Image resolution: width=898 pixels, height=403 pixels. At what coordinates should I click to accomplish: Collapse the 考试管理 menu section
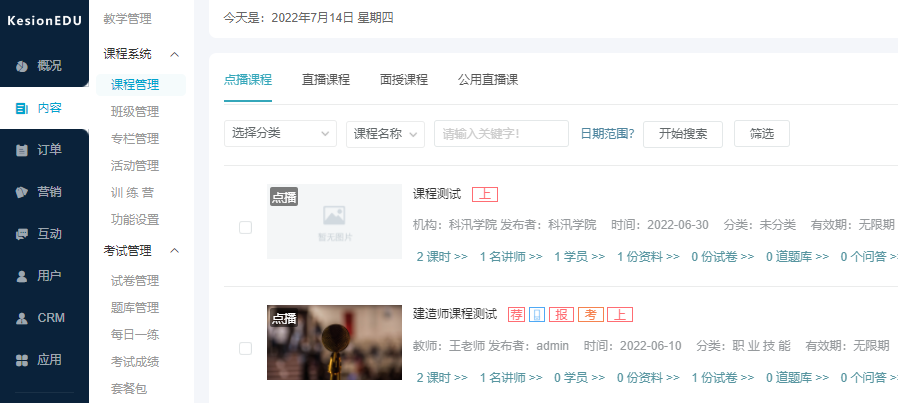[x=175, y=250]
